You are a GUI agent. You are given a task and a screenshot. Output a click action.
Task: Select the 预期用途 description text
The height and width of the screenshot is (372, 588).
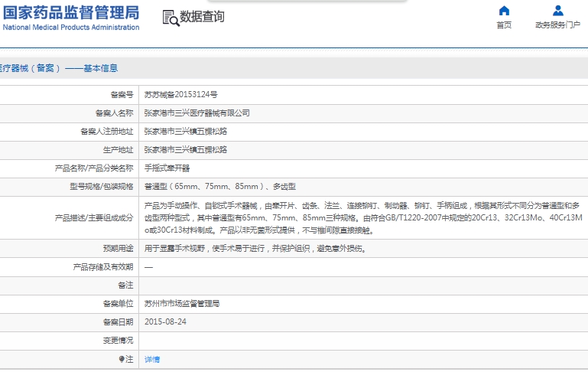click(x=255, y=249)
